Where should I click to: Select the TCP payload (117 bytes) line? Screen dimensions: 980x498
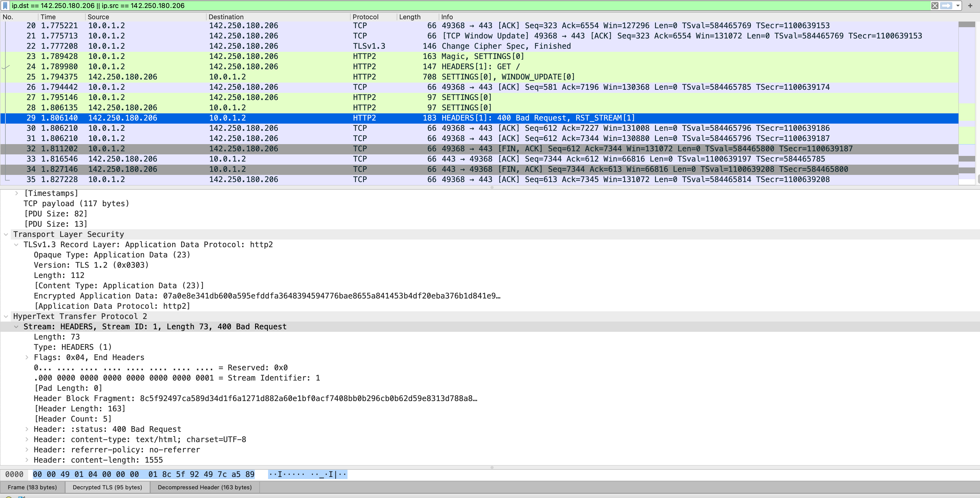pos(76,203)
